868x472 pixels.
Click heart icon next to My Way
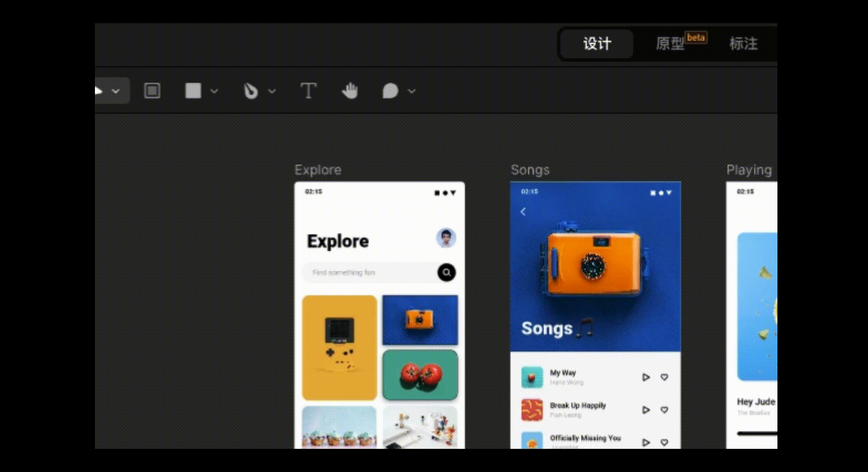(664, 377)
